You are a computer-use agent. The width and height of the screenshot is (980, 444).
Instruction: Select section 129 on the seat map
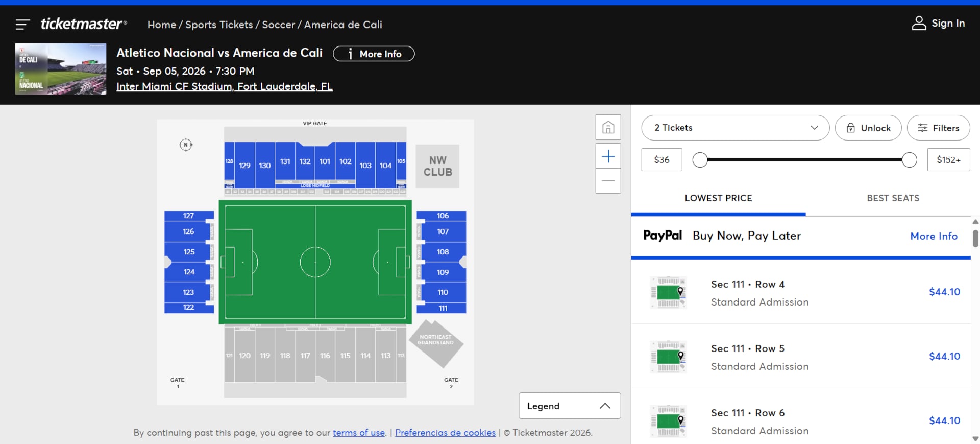tap(245, 165)
